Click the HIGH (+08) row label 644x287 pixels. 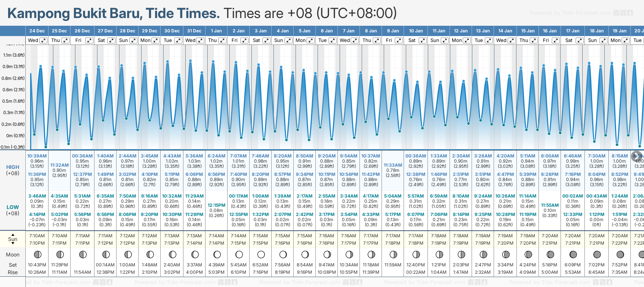coord(13,170)
